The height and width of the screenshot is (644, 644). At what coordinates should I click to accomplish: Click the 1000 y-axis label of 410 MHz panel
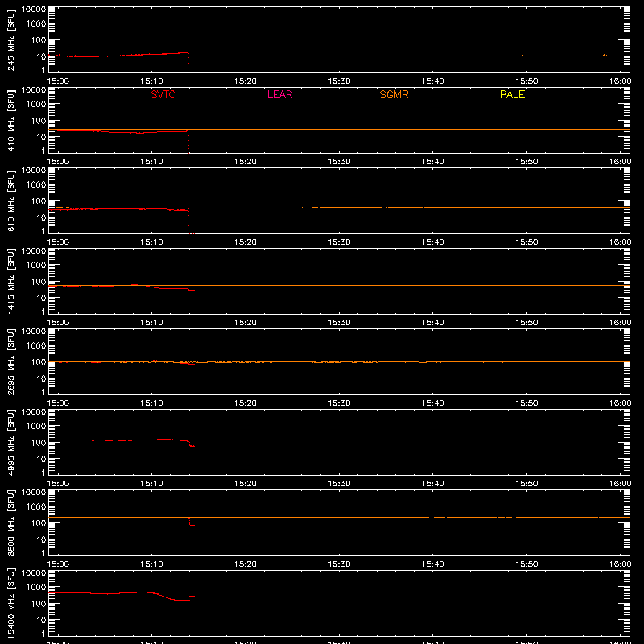[36, 105]
